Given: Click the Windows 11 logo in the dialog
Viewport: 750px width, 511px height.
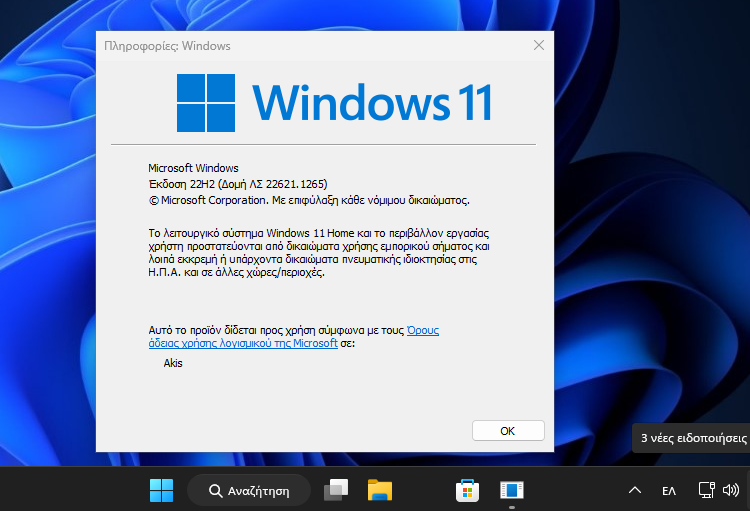Looking at the screenshot, I should (x=334, y=102).
